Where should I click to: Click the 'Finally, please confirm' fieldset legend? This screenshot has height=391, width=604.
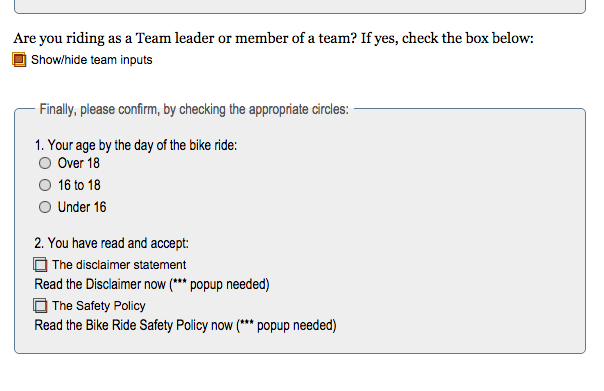pos(194,109)
